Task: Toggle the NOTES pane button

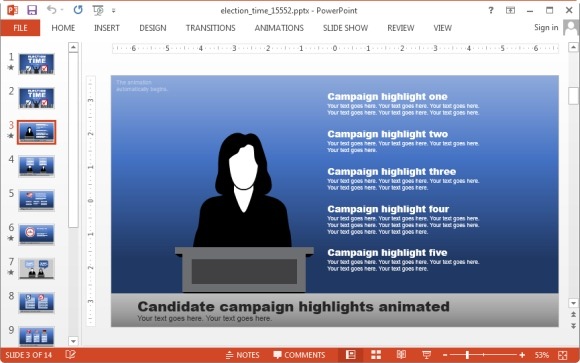Action: coord(242,355)
